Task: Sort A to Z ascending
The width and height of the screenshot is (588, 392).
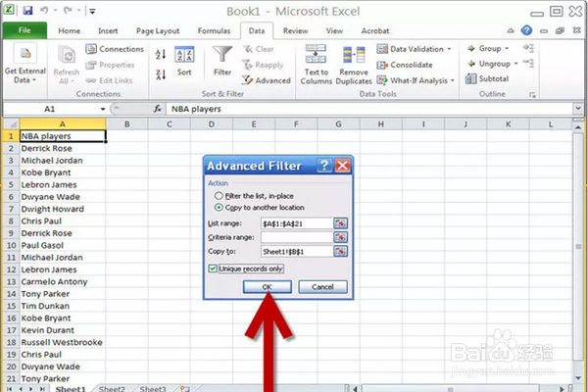Action: pyautogui.click(x=161, y=55)
